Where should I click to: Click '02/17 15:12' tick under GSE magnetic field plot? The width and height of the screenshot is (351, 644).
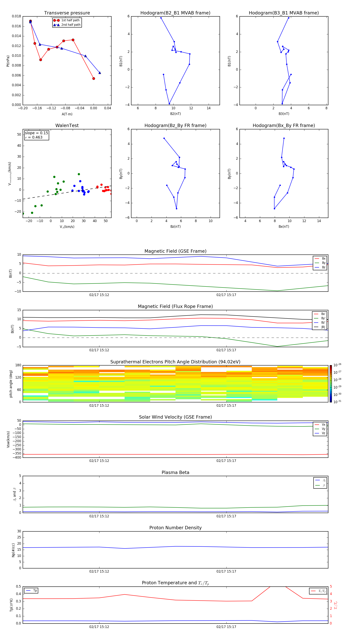[x=99, y=295]
